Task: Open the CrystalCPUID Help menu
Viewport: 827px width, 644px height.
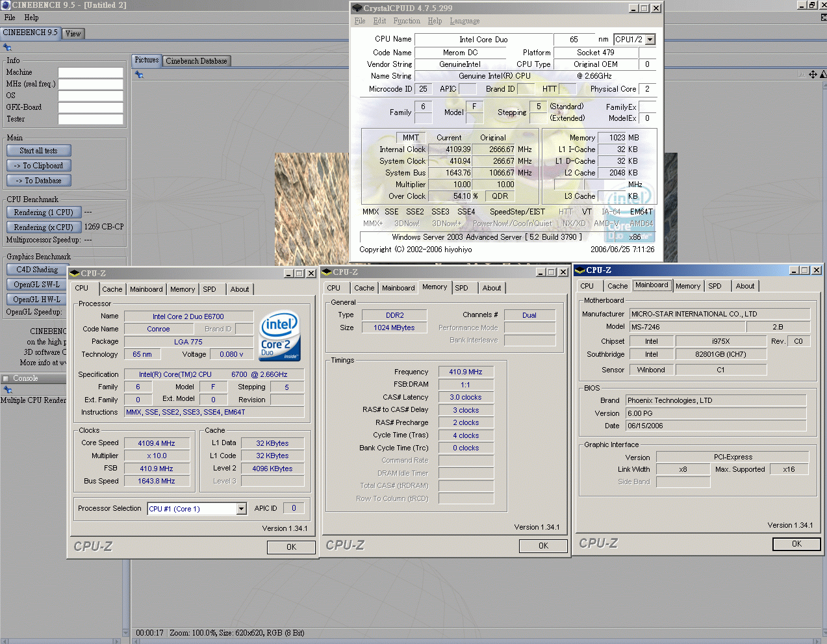Action: [x=435, y=21]
